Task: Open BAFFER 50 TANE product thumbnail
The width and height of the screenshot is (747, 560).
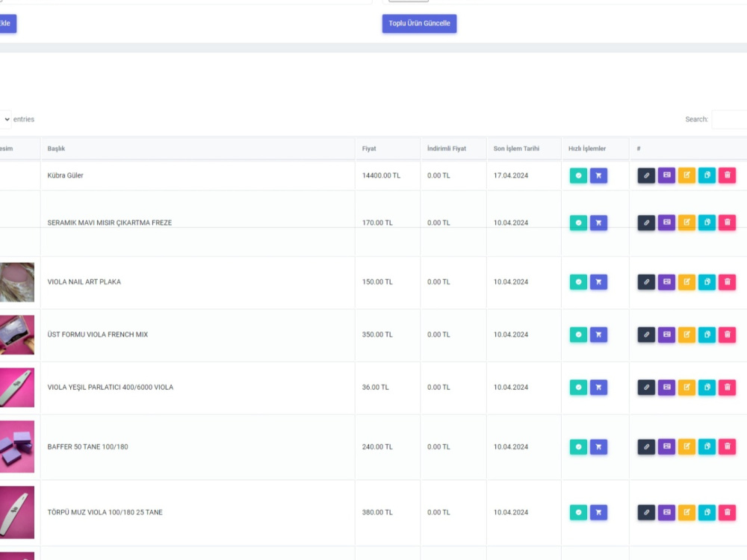Action: click(16, 447)
